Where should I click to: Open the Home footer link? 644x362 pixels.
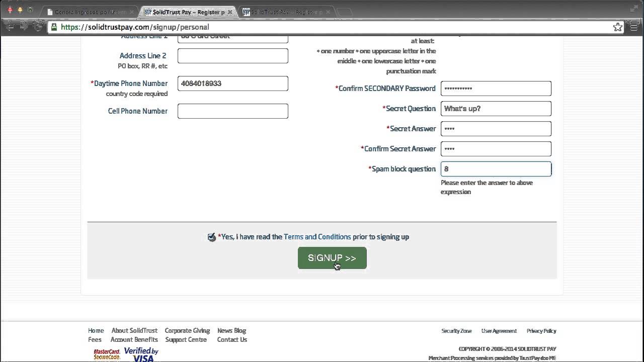coord(96,331)
